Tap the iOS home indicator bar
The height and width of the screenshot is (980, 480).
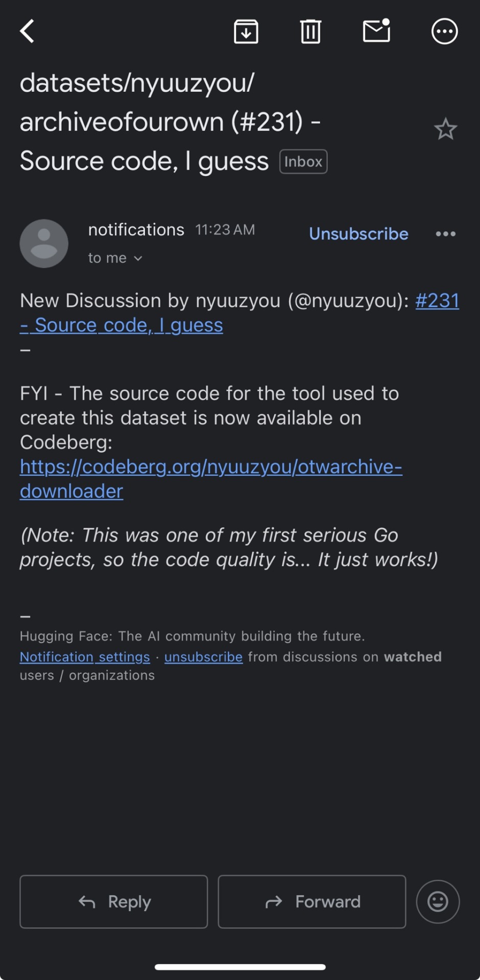click(x=240, y=967)
